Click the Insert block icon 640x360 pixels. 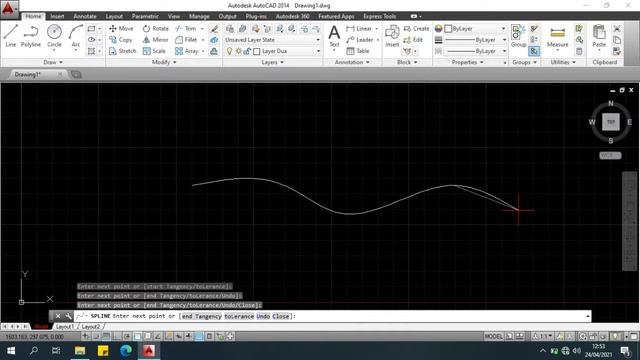click(392, 36)
